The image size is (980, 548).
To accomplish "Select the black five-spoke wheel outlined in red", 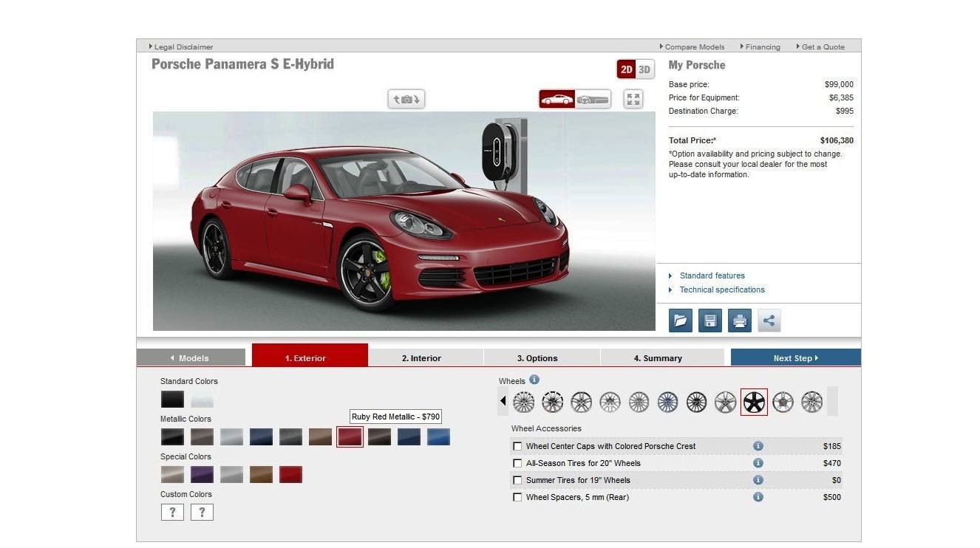I will point(754,402).
